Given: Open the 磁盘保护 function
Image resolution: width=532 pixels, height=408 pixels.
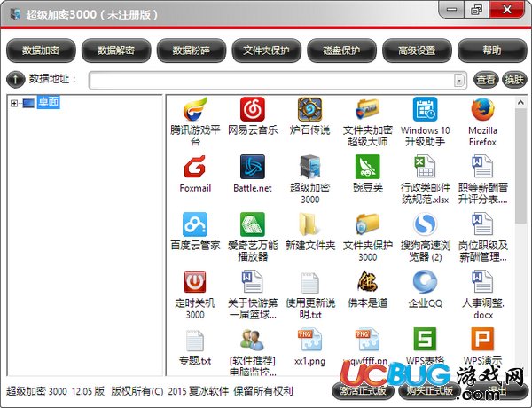Looking at the screenshot, I should pyautogui.click(x=341, y=51).
